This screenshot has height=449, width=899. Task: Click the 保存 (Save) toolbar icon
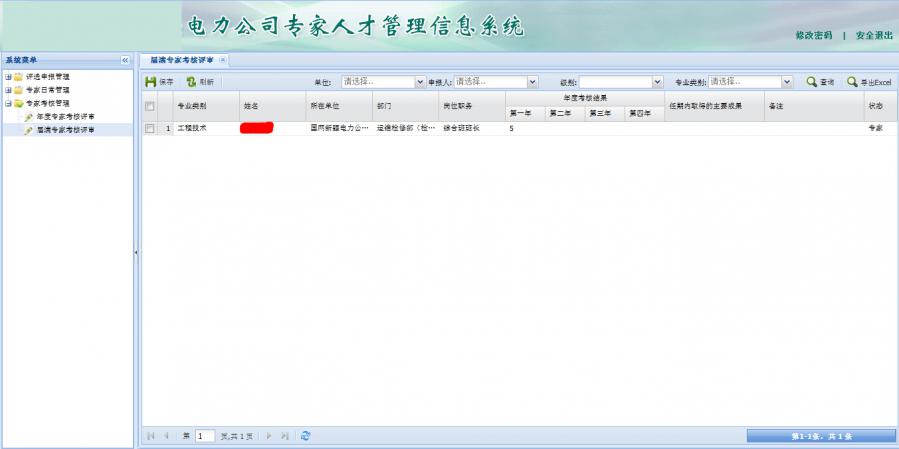click(x=151, y=82)
